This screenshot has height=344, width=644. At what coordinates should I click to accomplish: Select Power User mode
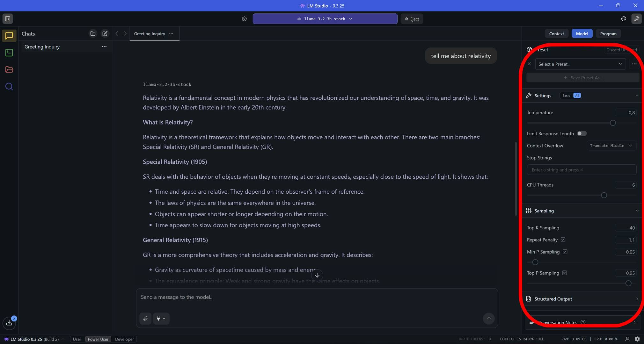(x=98, y=339)
